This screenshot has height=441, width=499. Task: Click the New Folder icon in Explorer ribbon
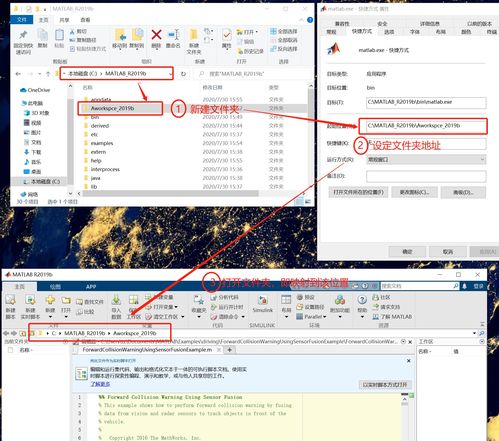pyautogui.click(x=194, y=34)
